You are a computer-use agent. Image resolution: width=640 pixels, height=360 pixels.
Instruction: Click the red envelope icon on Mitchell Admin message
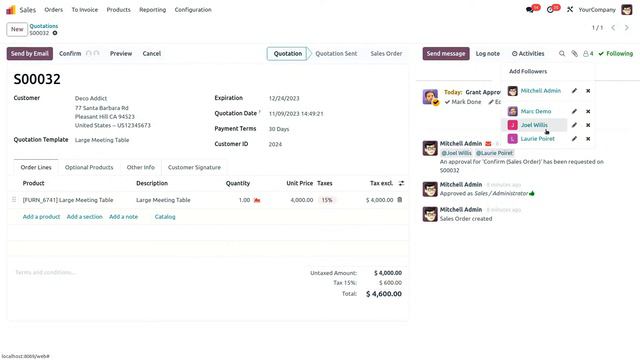(x=488, y=144)
